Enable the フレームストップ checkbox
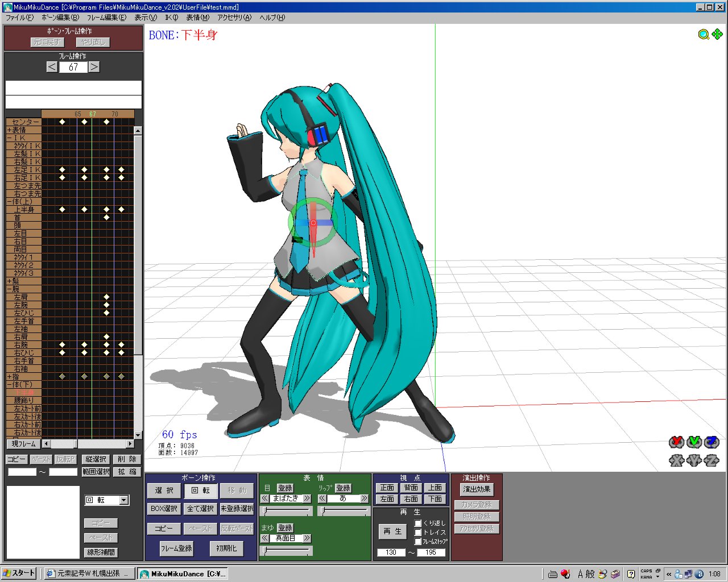This screenshot has height=582, width=728. pyautogui.click(x=418, y=541)
